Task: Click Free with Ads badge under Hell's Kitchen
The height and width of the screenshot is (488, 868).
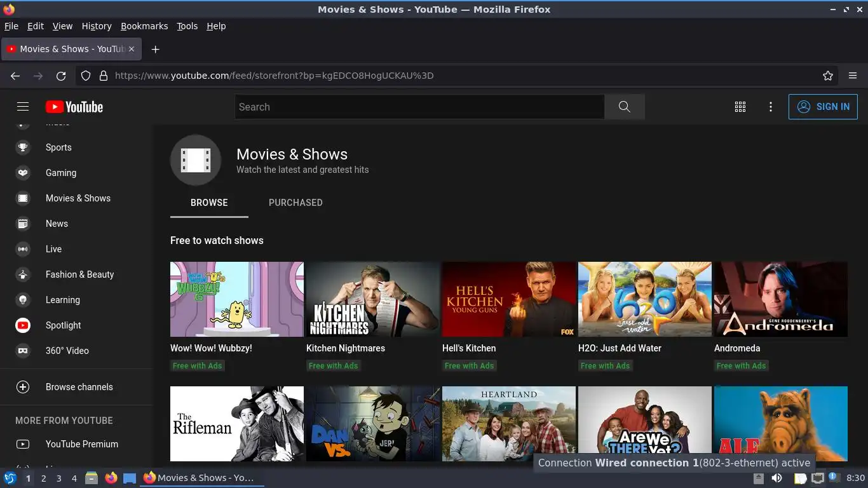Action: point(469,365)
